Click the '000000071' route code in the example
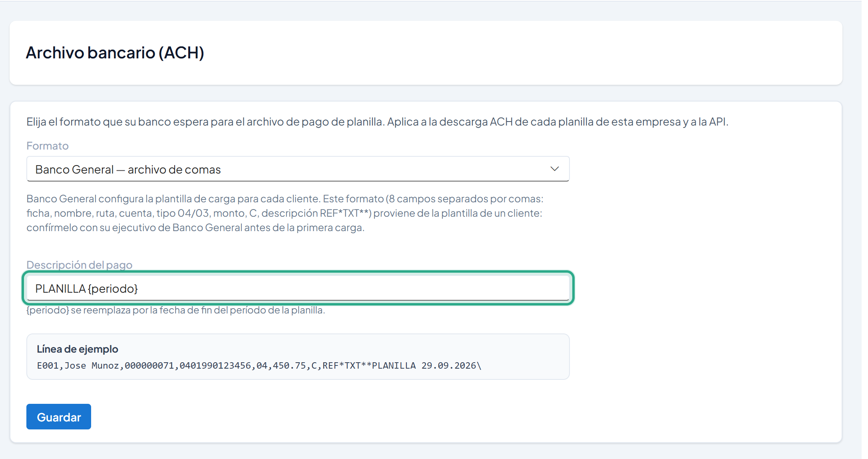 point(149,365)
